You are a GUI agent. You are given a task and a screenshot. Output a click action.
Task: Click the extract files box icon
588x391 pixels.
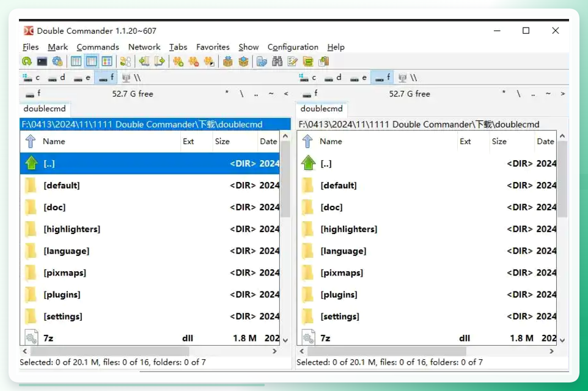[x=243, y=61]
